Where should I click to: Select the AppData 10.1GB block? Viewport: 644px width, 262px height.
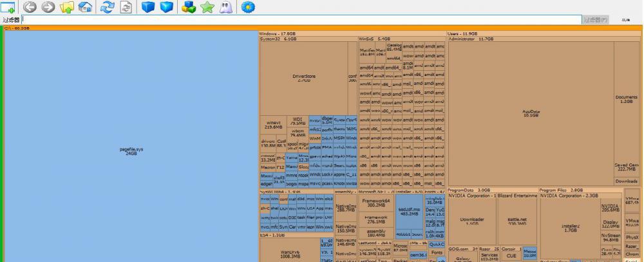point(531,113)
